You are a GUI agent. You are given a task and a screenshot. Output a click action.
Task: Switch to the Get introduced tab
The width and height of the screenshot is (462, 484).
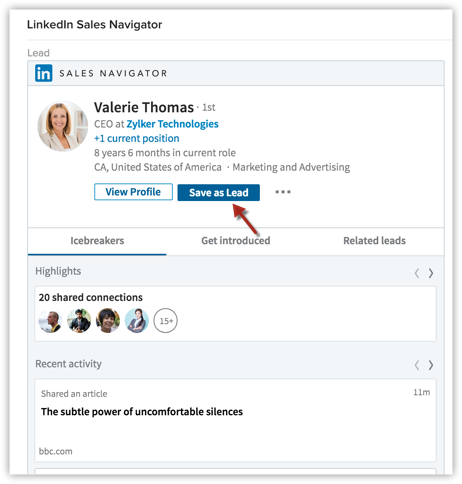pos(236,241)
